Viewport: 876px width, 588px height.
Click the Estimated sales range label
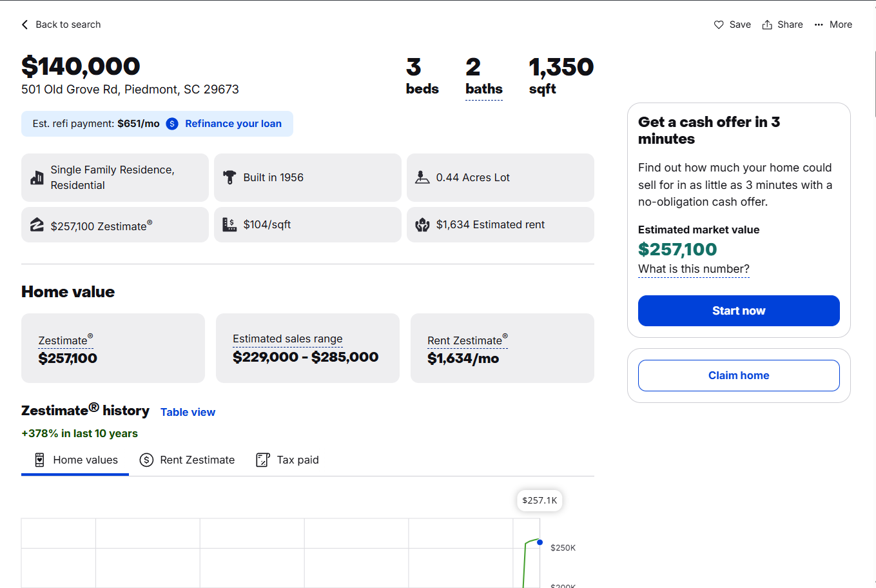[x=287, y=338]
